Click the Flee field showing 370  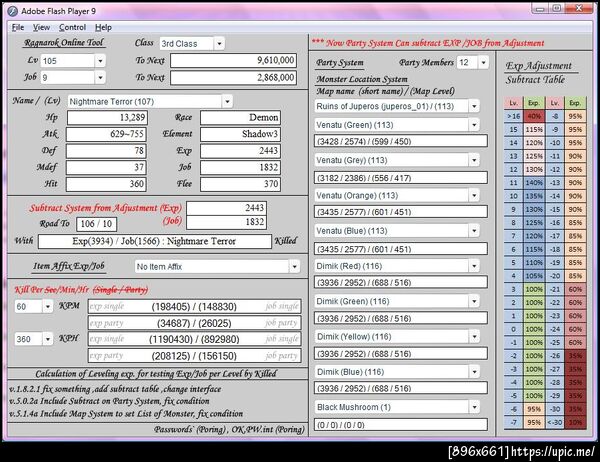click(240, 184)
